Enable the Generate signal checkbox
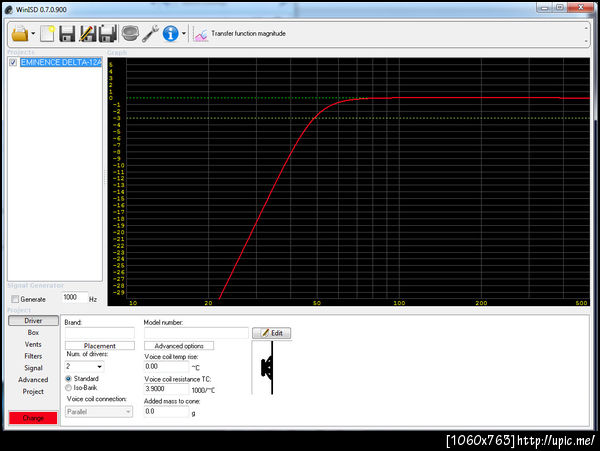Screen dimensions: 600x451 click(x=15, y=299)
